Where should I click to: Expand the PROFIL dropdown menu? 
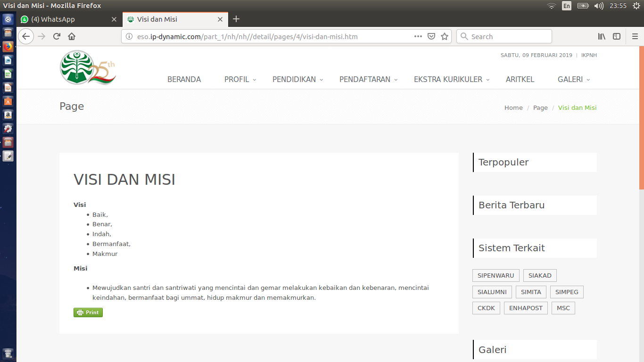[240, 79]
